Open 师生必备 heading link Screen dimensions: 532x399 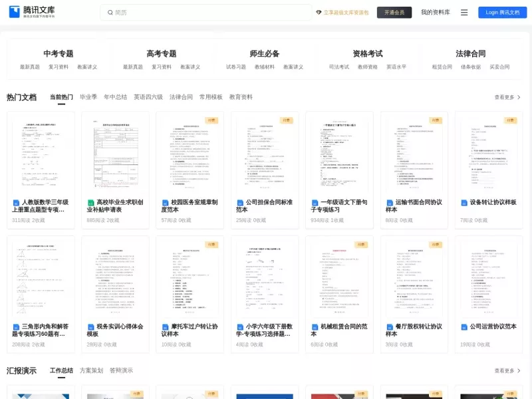click(x=265, y=54)
